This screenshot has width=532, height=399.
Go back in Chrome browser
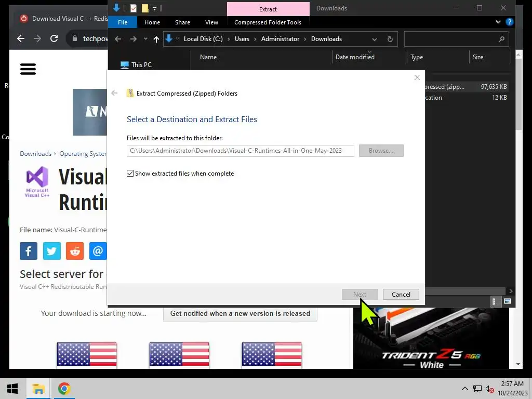coord(21,38)
